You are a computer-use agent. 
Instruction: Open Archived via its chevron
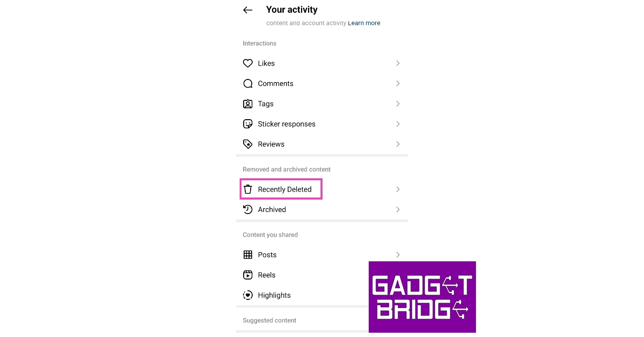point(398,210)
